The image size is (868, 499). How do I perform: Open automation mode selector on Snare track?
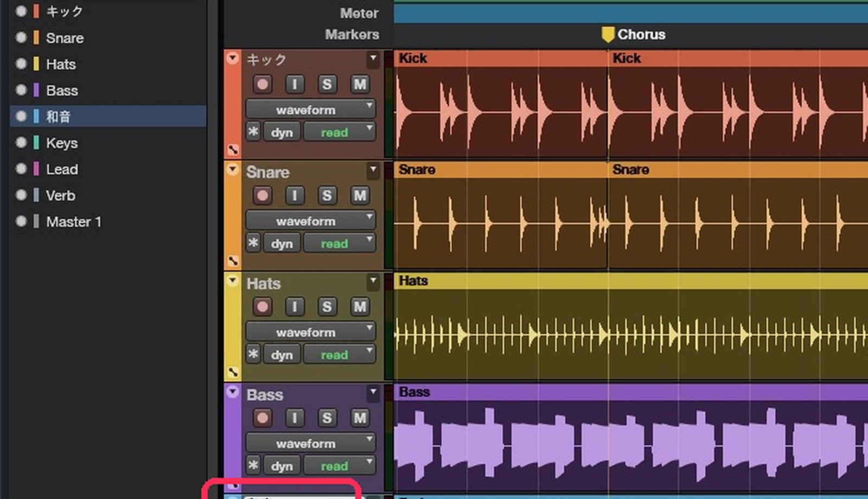(339, 244)
